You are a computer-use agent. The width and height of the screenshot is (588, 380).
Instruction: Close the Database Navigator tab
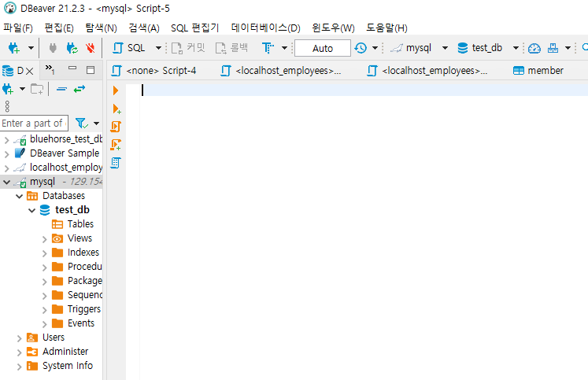click(x=30, y=71)
